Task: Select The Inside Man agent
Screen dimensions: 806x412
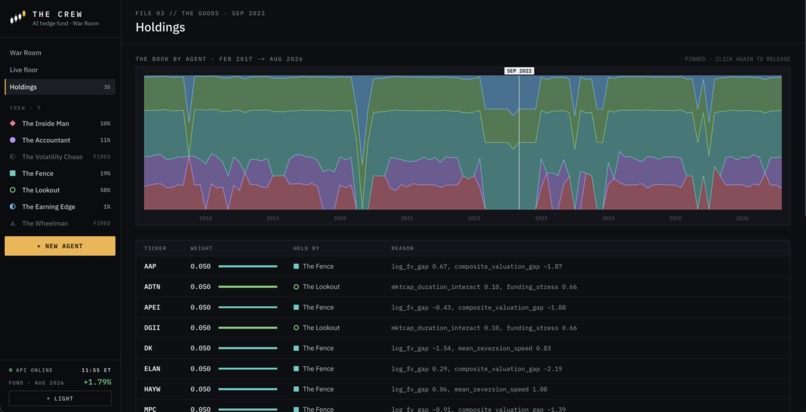Action: point(60,123)
